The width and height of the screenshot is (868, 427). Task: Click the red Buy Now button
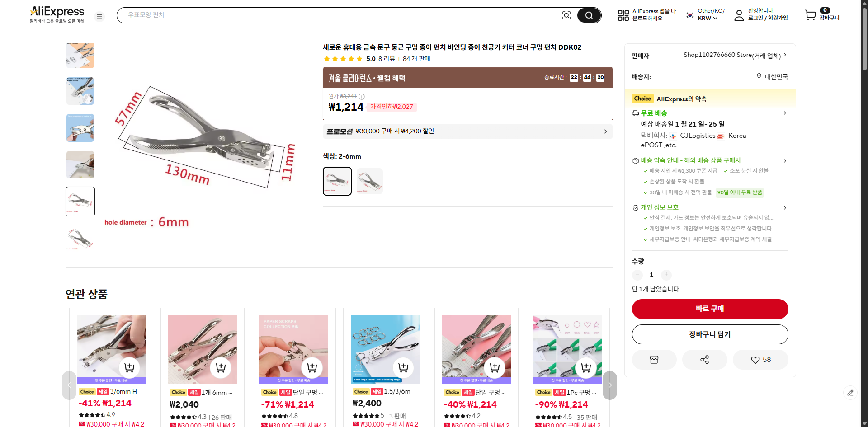710,309
